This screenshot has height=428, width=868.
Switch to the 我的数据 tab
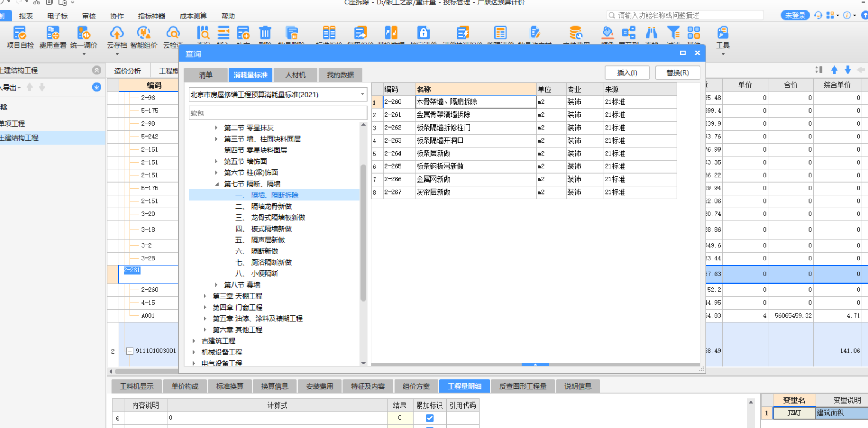click(x=340, y=75)
